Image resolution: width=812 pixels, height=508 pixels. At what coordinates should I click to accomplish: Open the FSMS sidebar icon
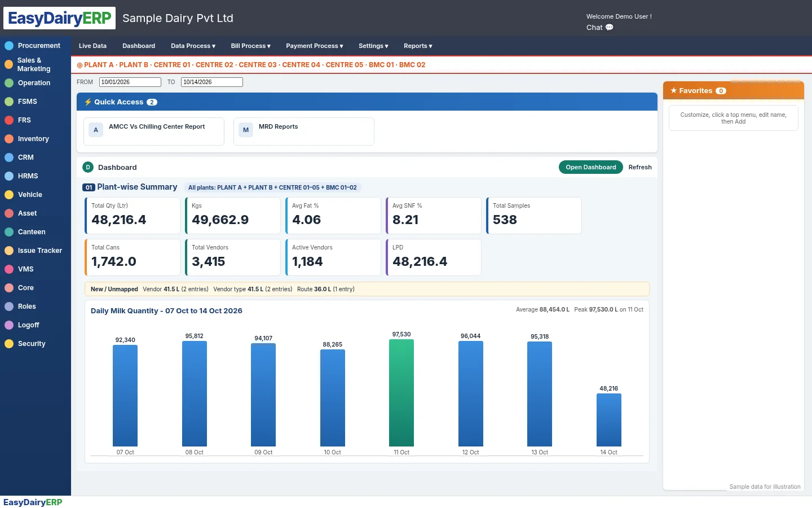click(9, 102)
